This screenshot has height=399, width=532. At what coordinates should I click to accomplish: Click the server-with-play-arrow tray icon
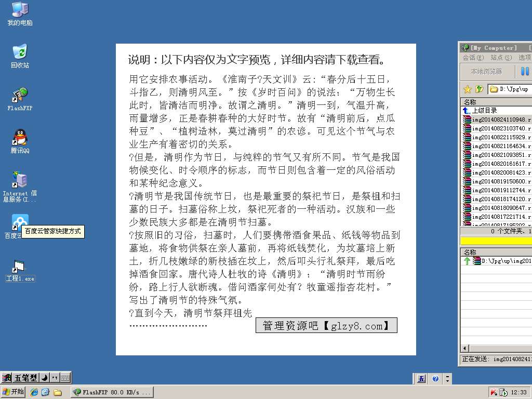click(503, 393)
